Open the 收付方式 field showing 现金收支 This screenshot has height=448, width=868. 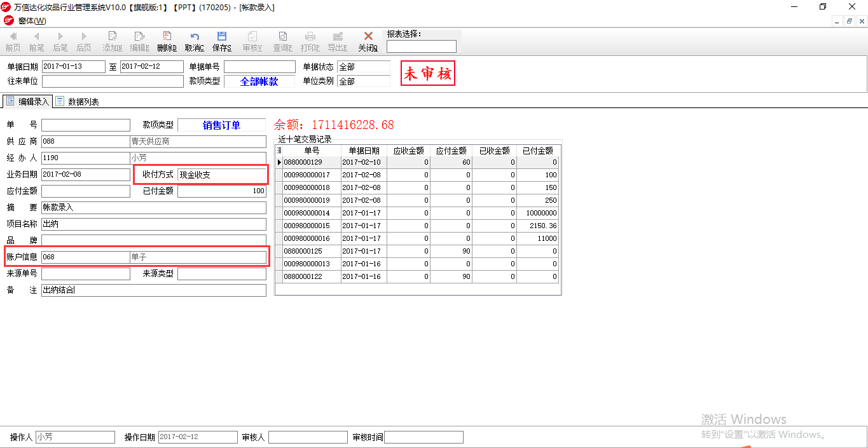coord(222,175)
